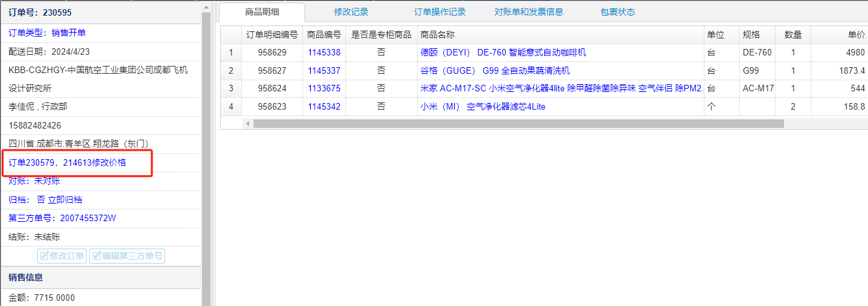Click the 商品编号 column header
This screenshot has width=868, height=306.
(324, 35)
